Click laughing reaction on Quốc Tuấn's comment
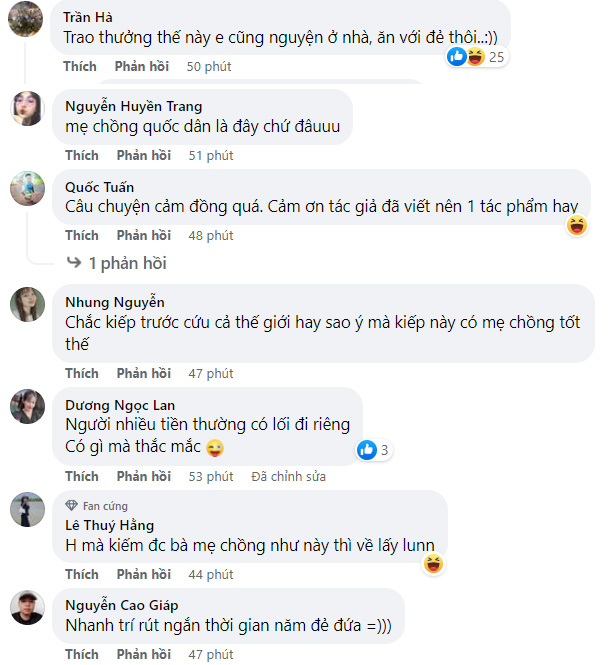610x665 pixels. tap(576, 225)
